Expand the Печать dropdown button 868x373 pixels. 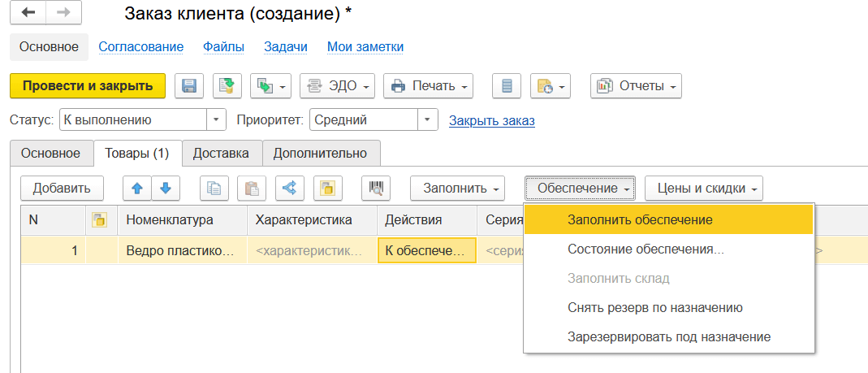pos(428,85)
